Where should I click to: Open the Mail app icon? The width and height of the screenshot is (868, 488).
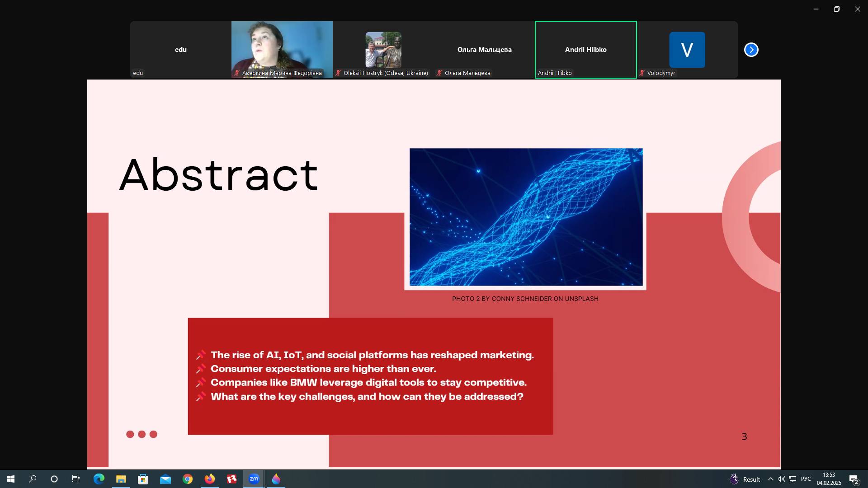(165, 479)
